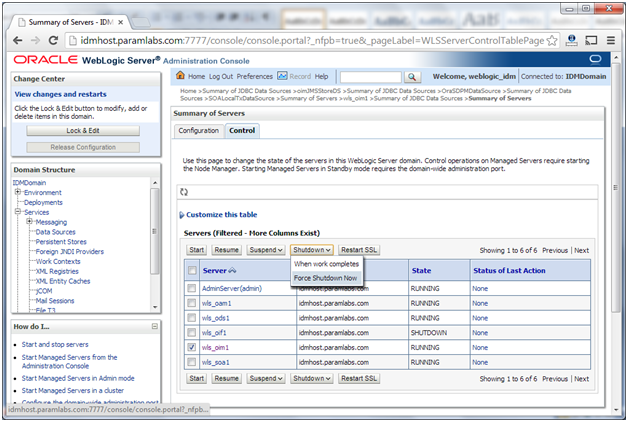Click top Next pagination link
The height and width of the screenshot is (422, 628).
coord(582,250)
